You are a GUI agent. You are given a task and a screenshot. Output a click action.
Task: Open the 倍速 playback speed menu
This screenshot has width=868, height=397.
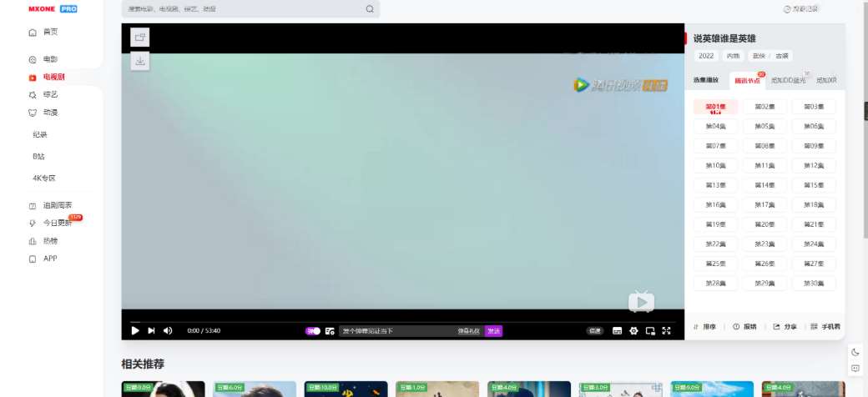tap(594, 331)
